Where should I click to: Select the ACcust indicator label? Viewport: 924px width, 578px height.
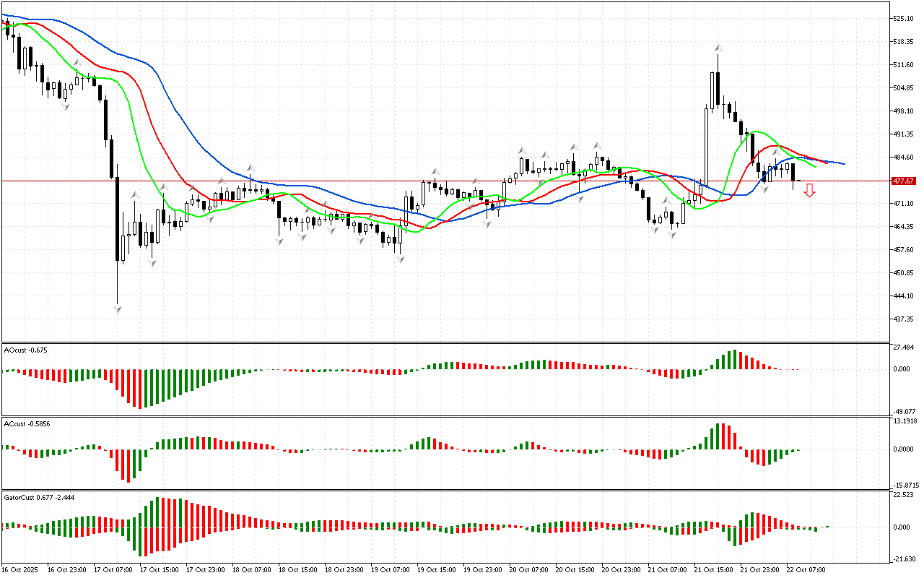pos(27,423)
